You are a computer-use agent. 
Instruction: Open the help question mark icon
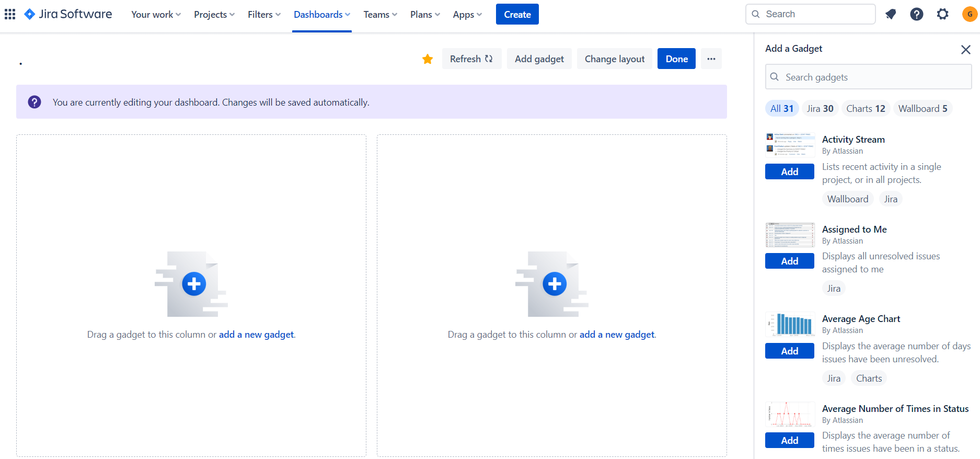tap(917, 14)
